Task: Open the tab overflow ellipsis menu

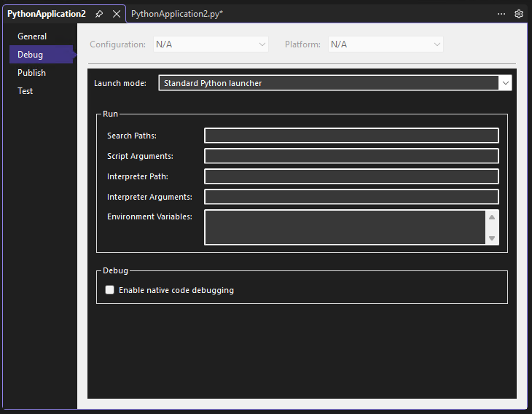Action: (x=501, y=14)
